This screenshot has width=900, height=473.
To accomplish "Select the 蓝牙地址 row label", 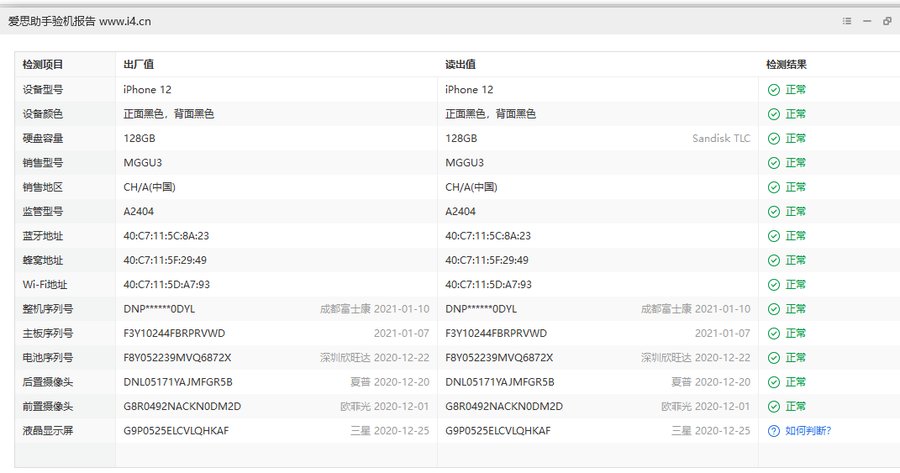I will click(42, 236).
